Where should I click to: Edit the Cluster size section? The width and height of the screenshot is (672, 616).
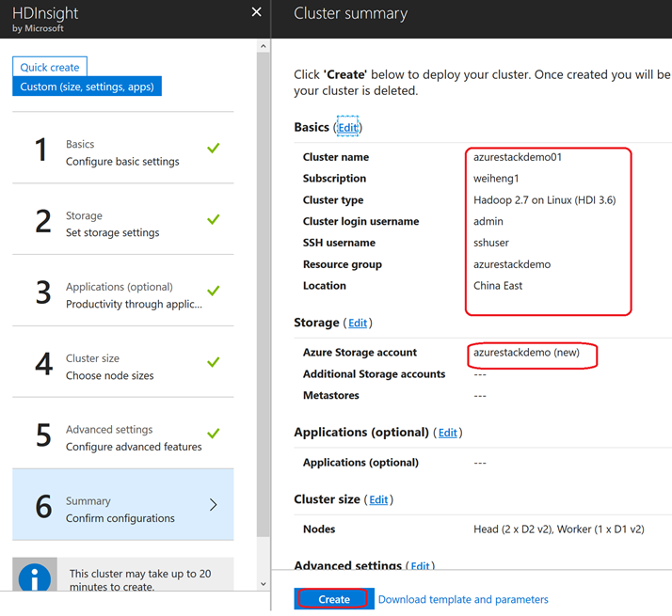(378, 500)
